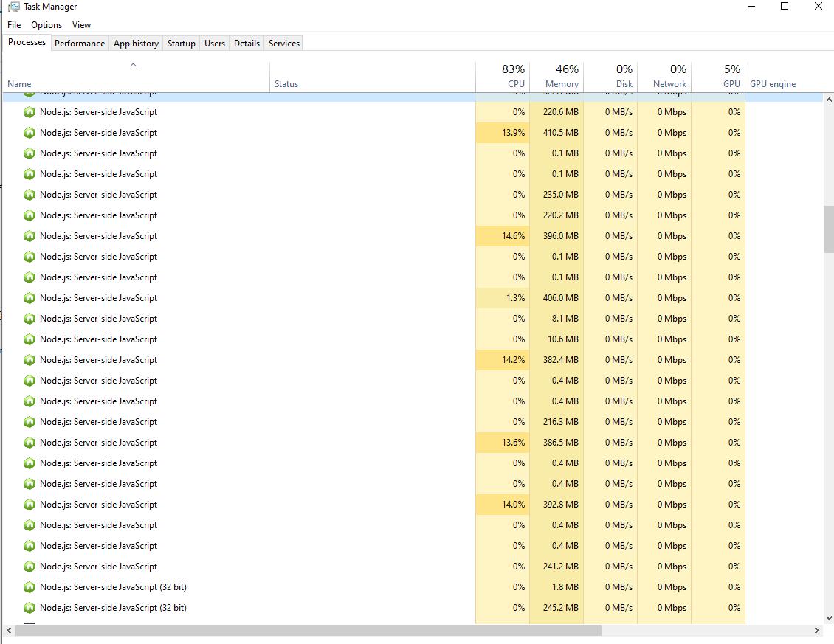This screenshot has height=644, width=834.
Task: Click the vertical scrollbar thumb
Action: pyautogui.click(x=829, y=229)
